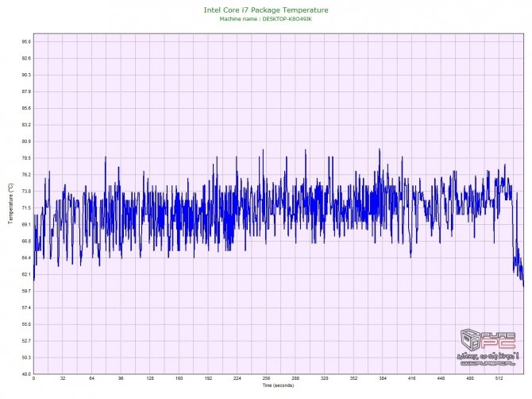Select the 64.4 y-axis value
This screenshot has width=532, height=399.
(x=26, y=258)
